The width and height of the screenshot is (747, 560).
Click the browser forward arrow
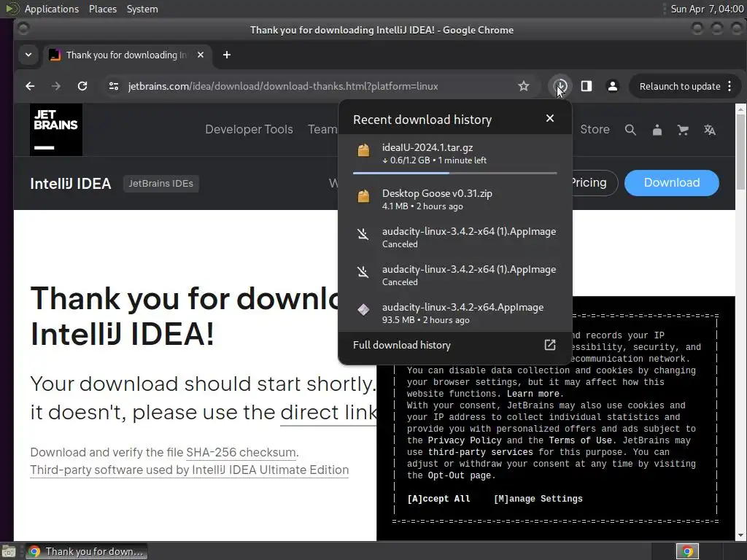tap(55, 86)
